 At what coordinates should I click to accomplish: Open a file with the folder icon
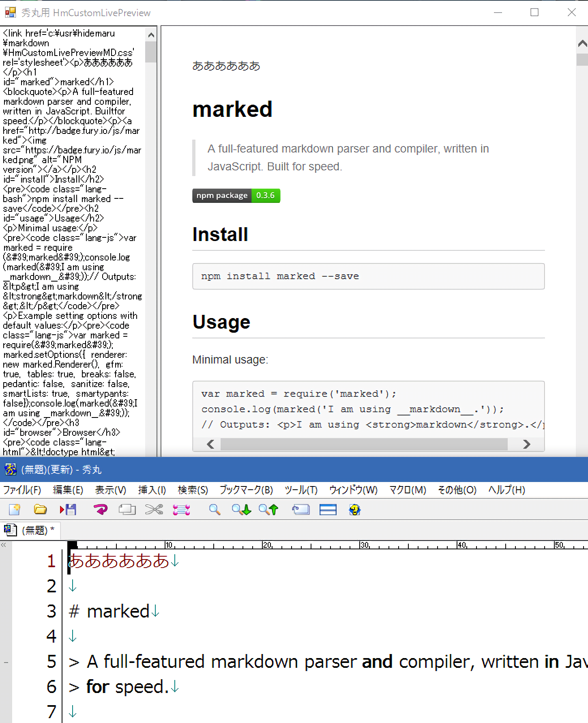(40, 510)
